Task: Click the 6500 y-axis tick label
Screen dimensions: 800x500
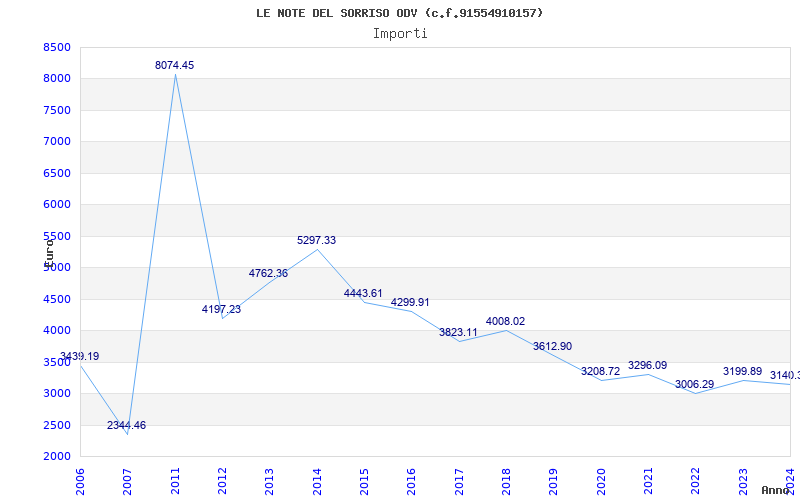Action: point(57,173)
